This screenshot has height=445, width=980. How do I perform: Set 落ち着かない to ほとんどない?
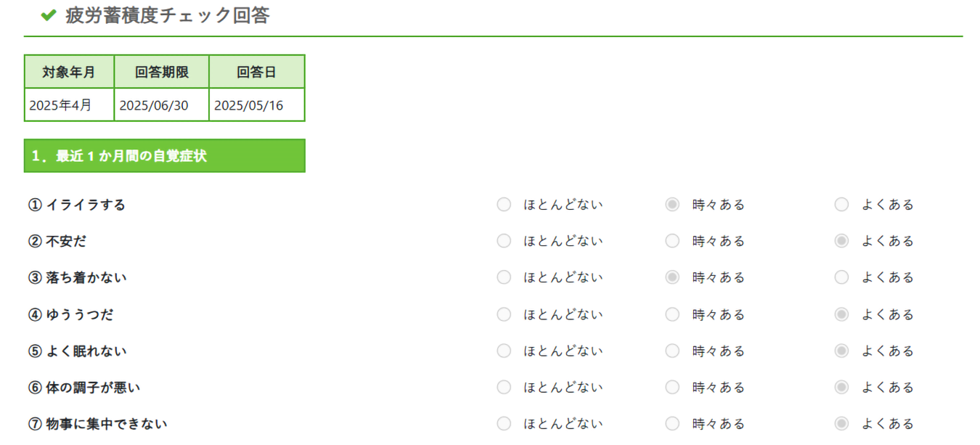pos(504,277)
